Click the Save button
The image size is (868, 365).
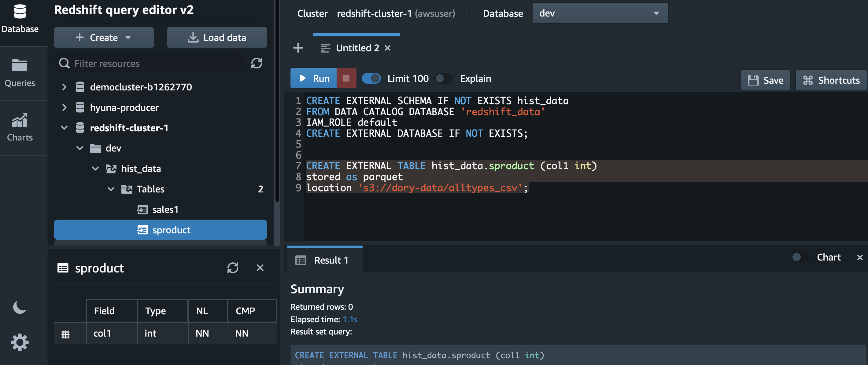[x=765, y=80]
